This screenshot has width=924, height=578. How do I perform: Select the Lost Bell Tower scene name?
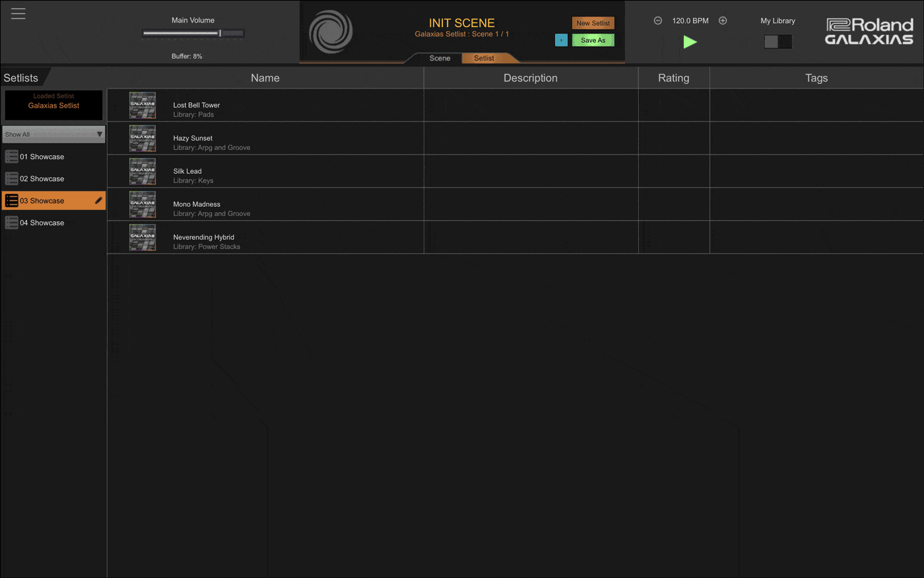(x=197, y=105)
